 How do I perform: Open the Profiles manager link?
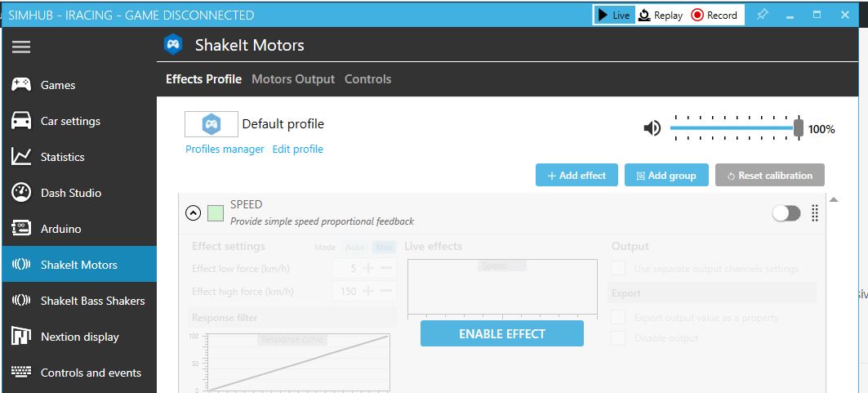click(x=225, y=150)
